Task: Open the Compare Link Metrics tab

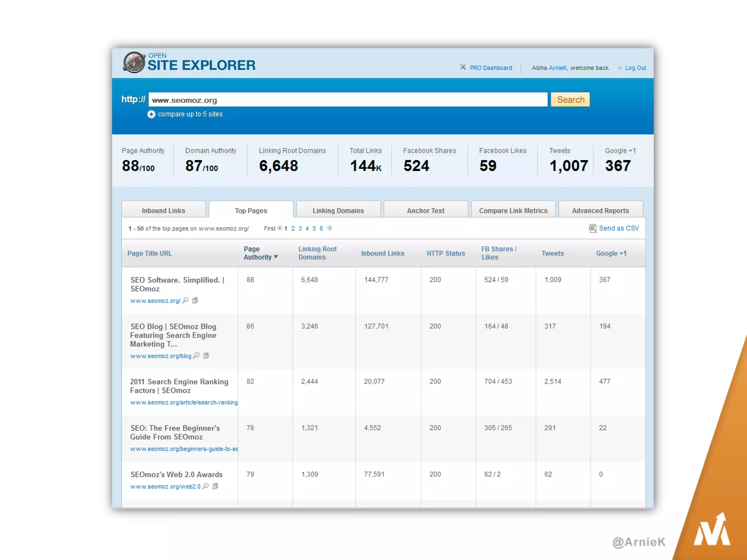Action: (513, 210)
